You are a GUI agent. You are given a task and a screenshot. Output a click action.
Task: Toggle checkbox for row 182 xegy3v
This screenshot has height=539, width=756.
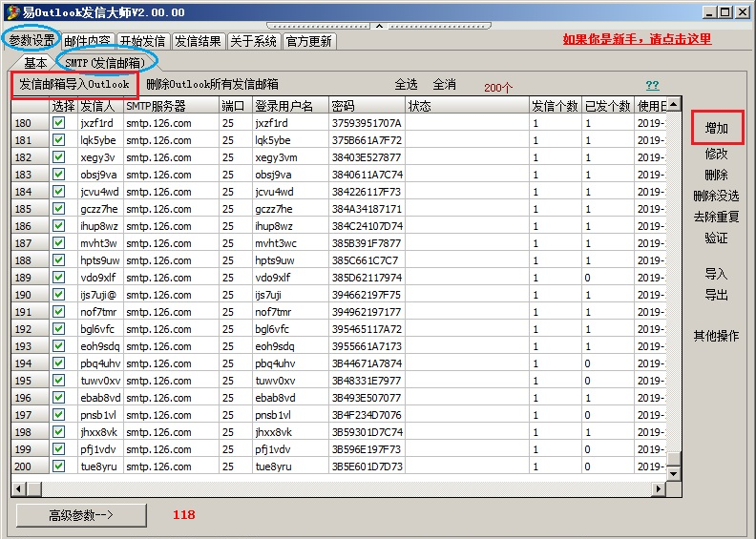(x=59, y=157)
